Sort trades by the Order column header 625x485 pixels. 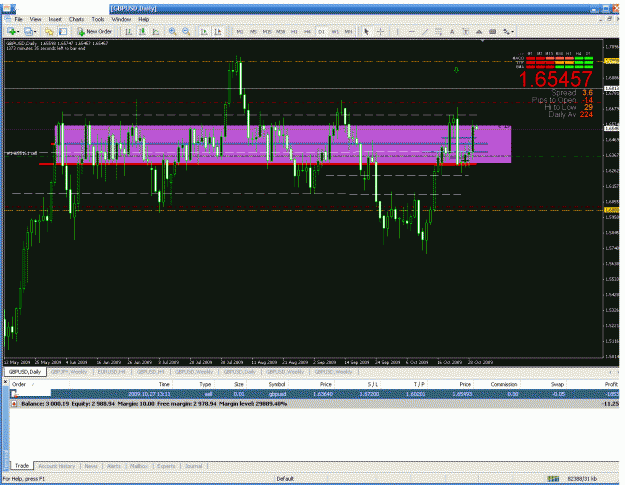pos(19,384)
